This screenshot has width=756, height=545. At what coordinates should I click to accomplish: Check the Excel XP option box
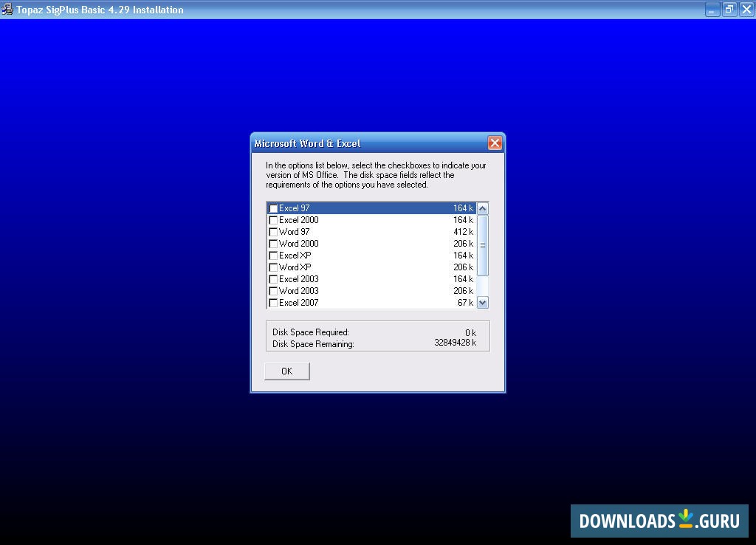click(x=273, y=256)
